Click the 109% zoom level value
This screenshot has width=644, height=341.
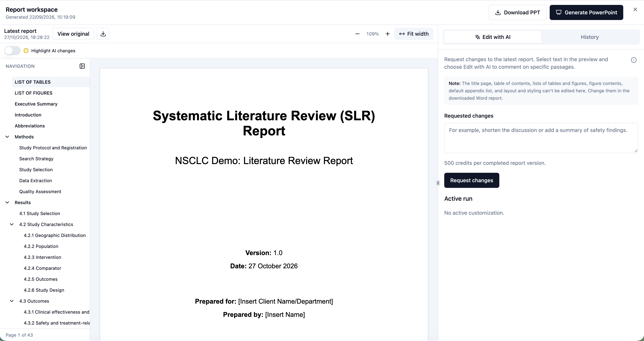pos(373,34)
